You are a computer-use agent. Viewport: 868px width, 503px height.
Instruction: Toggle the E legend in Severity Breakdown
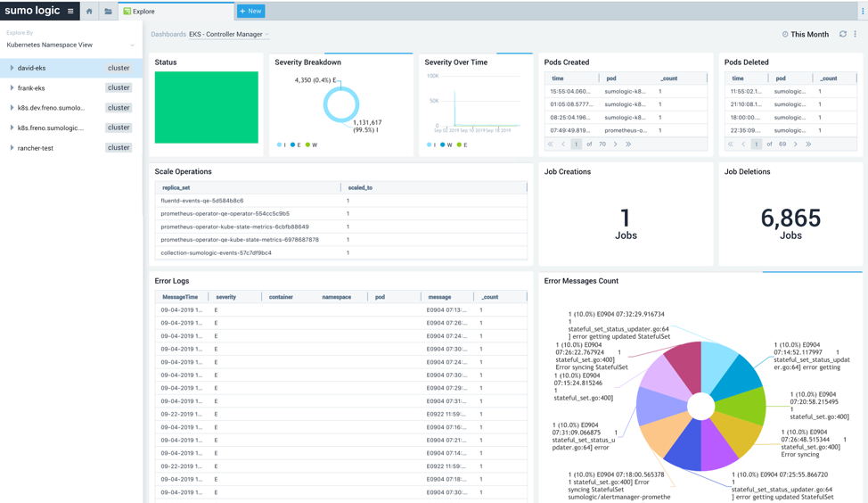click(296, 144)
